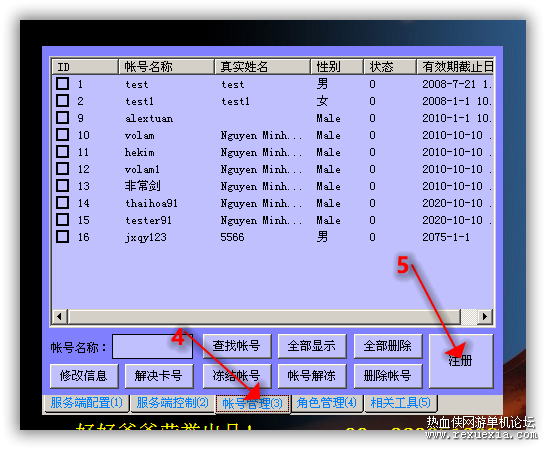
Task: Tick the checkbox for tester91
Action: (63, 220)
